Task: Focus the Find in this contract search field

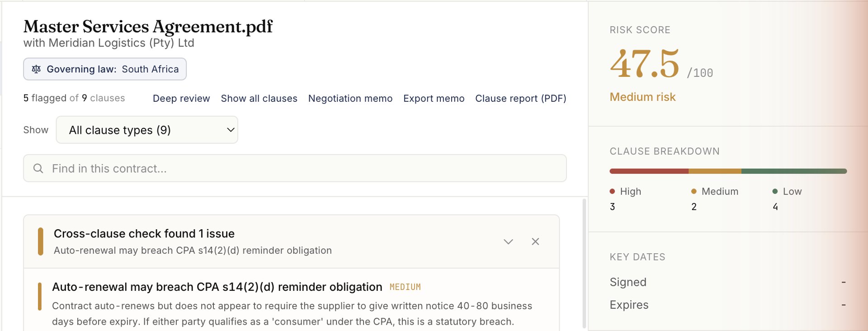Action: (295, 168)
